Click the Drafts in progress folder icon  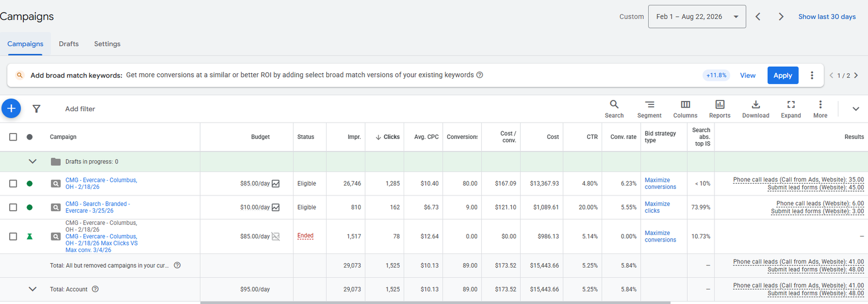pyautogui.click(x=55, y=162)
